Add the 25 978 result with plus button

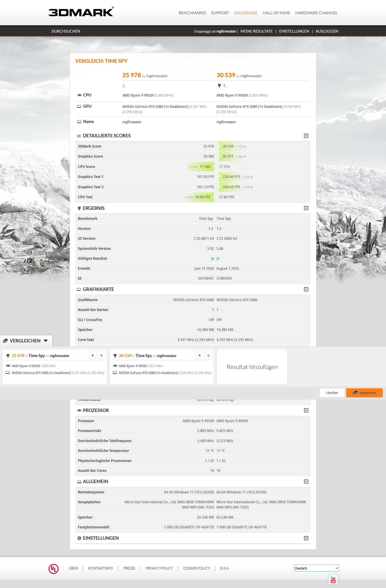click(93, 355)
